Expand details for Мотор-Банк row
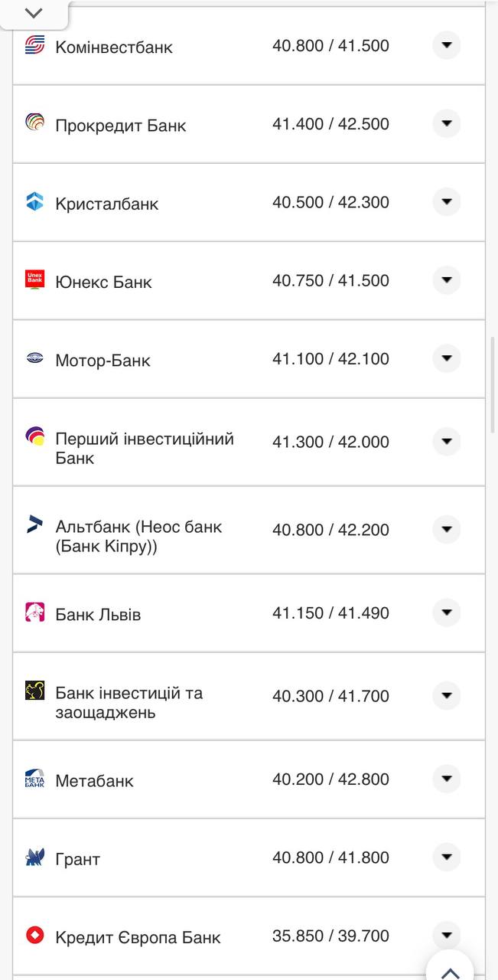The image size is (498, 980). (446, 358)
